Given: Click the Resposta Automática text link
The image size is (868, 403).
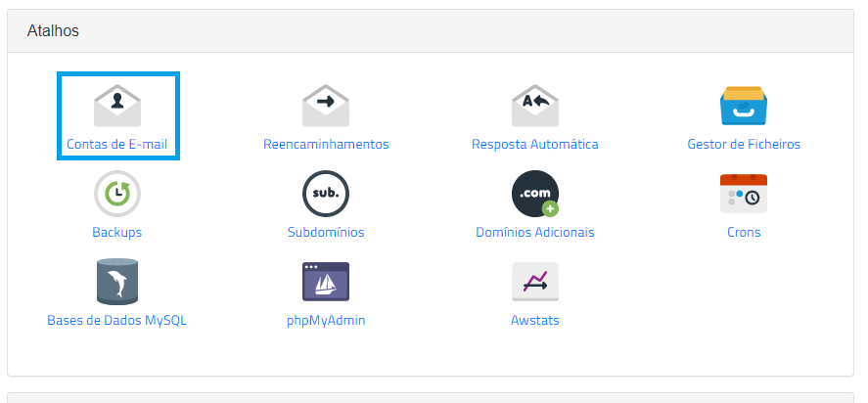Looking at the screenshot, I should tap(534, 145).
